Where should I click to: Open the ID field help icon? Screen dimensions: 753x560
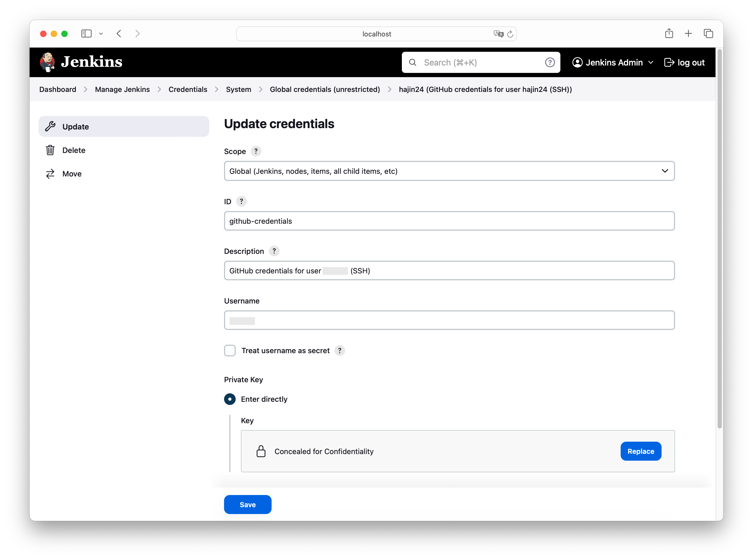click(241, 201)
